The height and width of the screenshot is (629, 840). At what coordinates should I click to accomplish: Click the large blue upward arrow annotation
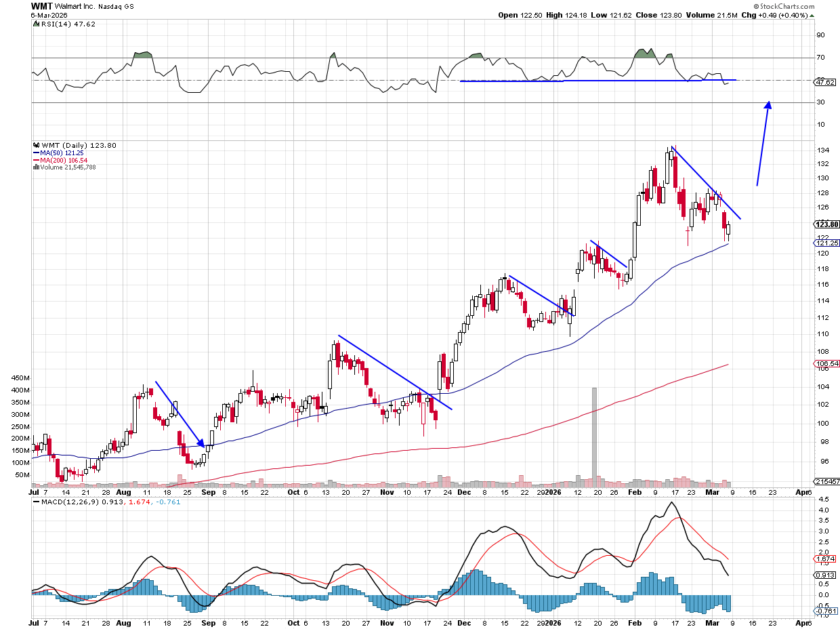click(763, 143)
